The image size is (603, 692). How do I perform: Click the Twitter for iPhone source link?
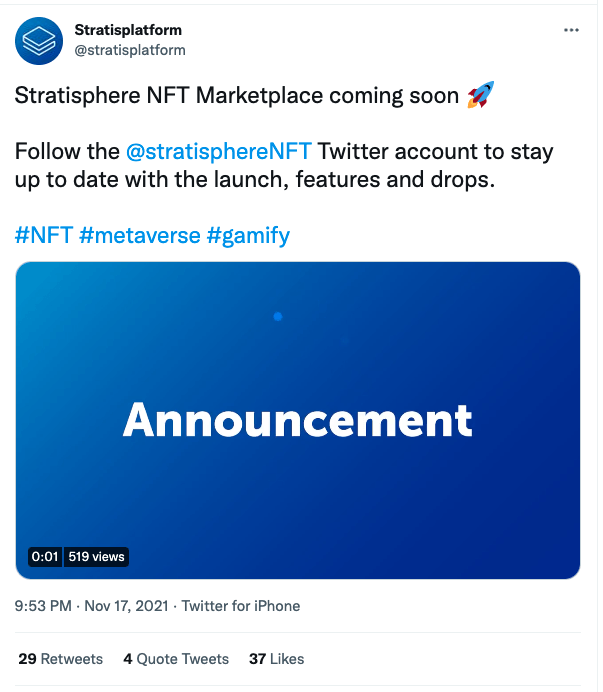240,606
